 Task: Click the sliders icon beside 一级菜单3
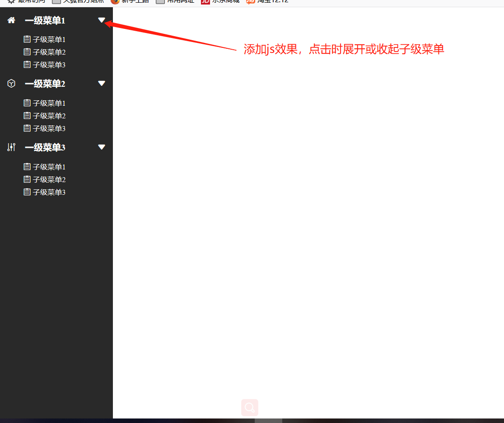[x=11, y=147]
